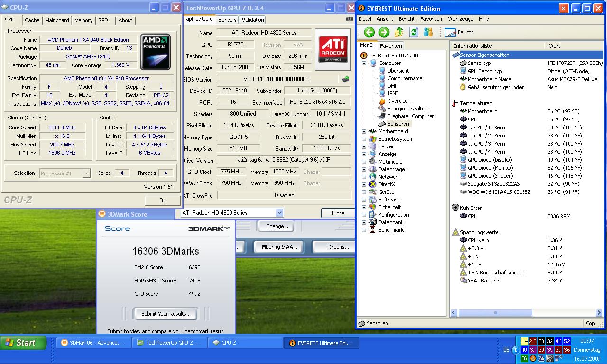Open Hilfe menu in EVEREST
Viewport: 607px width, 364px height.
pos(484,19)
